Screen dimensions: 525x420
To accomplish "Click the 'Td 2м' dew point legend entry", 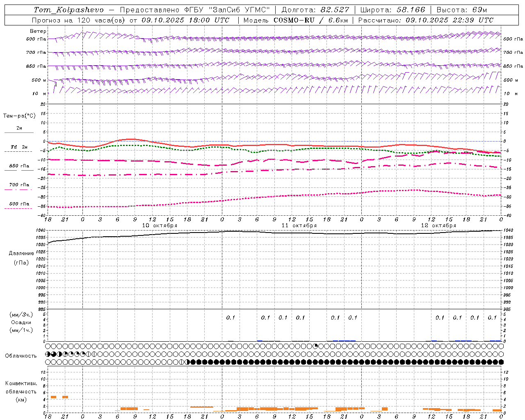I will [19, 147].
